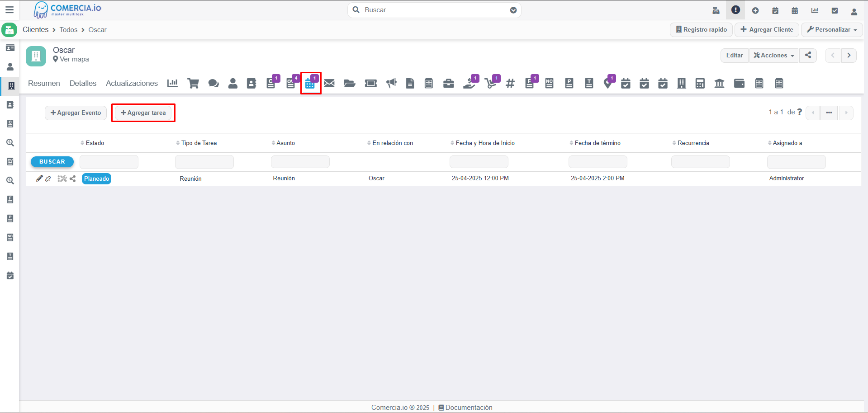Click the Administrator cell in the Reunión row
Screen dimensions: 868x413
click(787, 178)
